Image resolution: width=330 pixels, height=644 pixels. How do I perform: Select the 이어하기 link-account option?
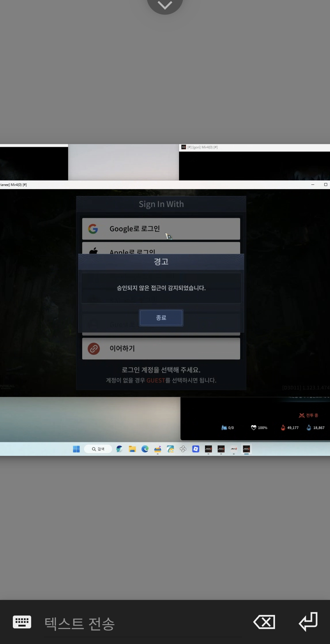(x=161, y=348)
